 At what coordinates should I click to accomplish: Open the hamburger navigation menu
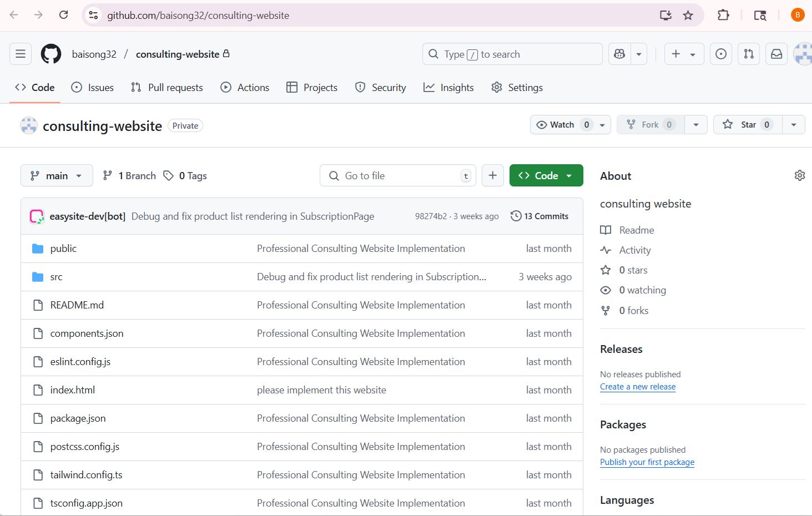click(21, 54)
